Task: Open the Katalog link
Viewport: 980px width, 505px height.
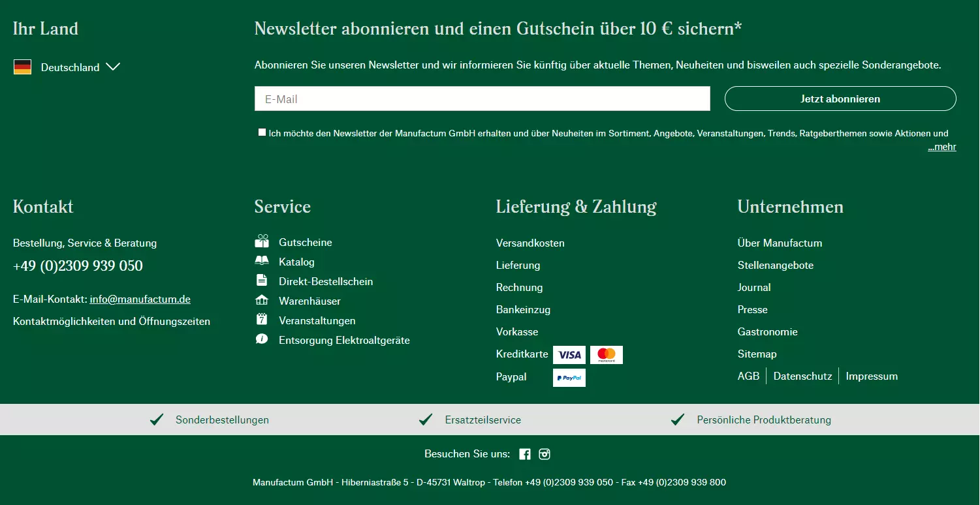Action: [x=296, y=262]
